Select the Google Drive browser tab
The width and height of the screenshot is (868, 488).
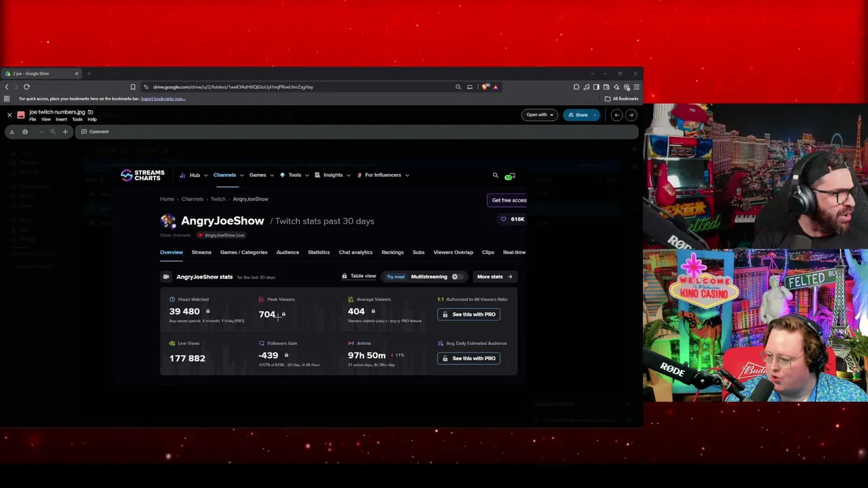click(x=42, y=73)
